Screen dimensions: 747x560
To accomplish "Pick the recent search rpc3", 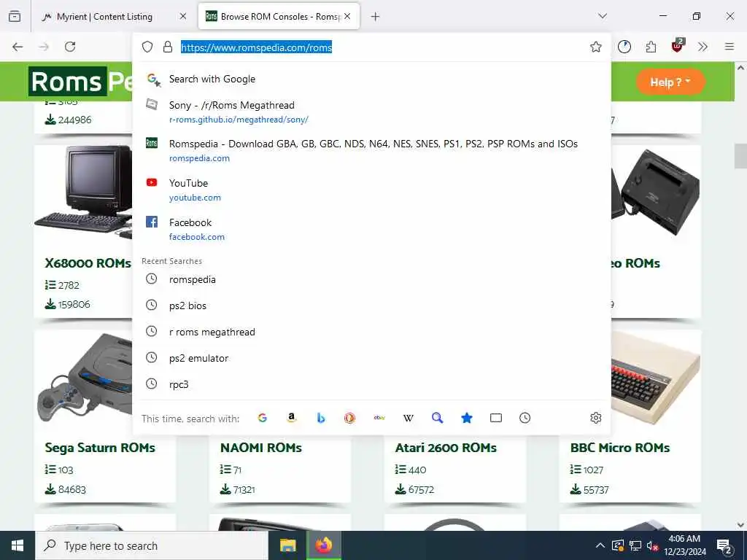I will (x=371, y=384).
